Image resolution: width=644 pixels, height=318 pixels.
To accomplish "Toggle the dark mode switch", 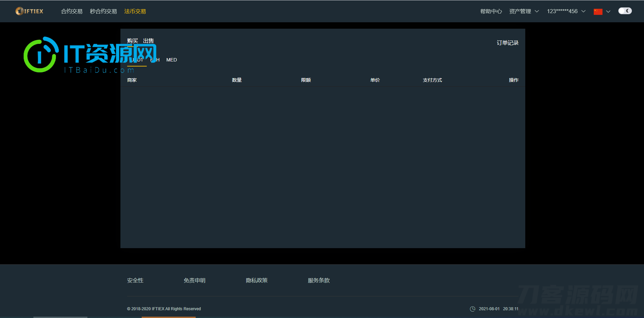I will pyautogui.click(x=625, y=11).
